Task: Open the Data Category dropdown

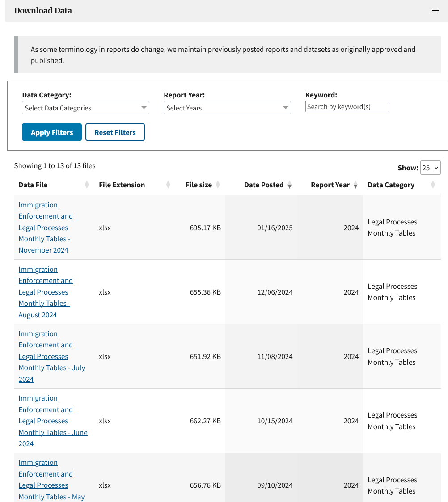Action: pyautogui.click(x=85, y=108)
